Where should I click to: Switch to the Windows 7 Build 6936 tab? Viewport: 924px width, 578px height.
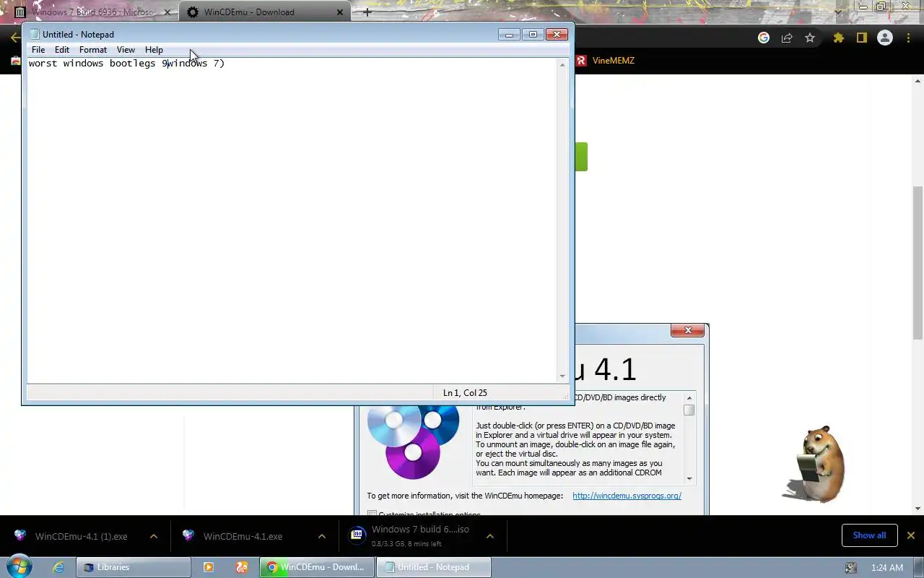click(x=92, y=12)
